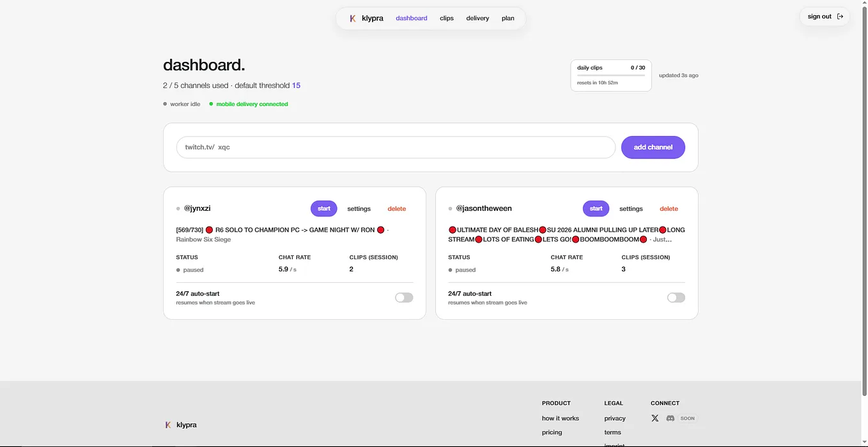
Task: Open settings for @jasontheween
Action: (x=631, y=209)
